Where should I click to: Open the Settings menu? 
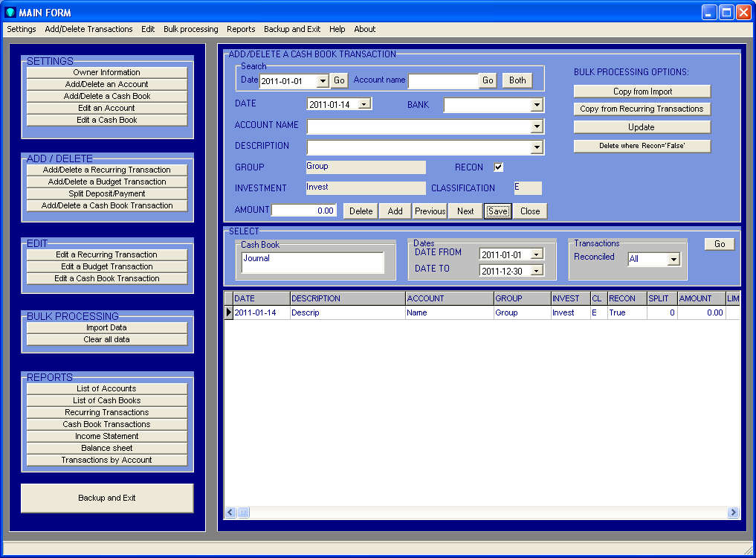coord(21,29)
